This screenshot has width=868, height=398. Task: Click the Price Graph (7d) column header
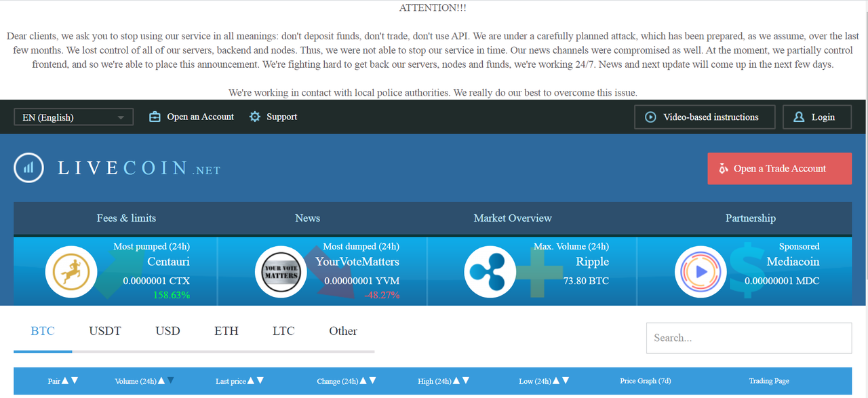point(645,381)
